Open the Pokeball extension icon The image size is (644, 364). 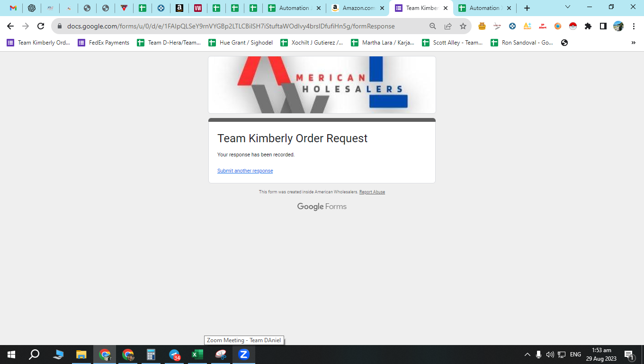573,27
